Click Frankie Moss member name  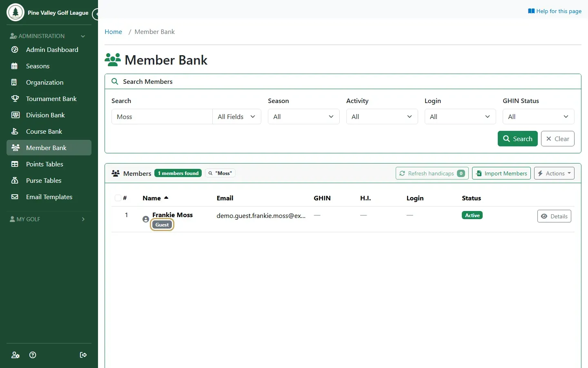click(172, 215)
